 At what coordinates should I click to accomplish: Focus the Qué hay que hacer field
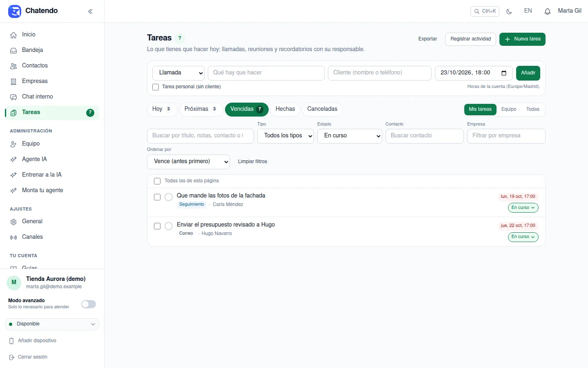point(266,73)
